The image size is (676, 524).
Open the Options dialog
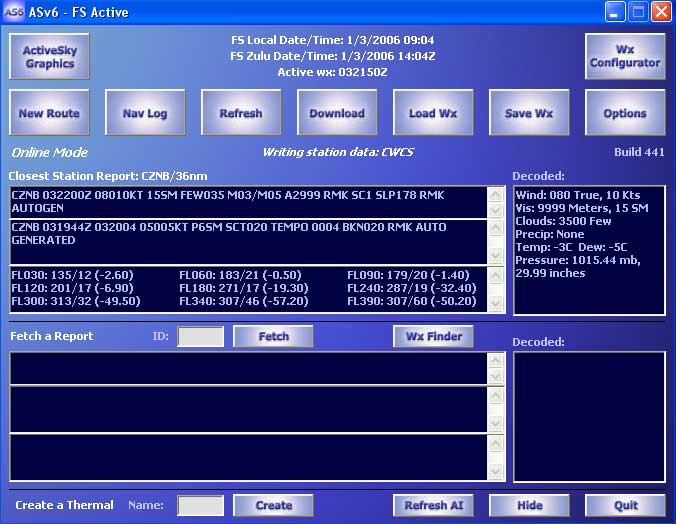coord(625,113)
